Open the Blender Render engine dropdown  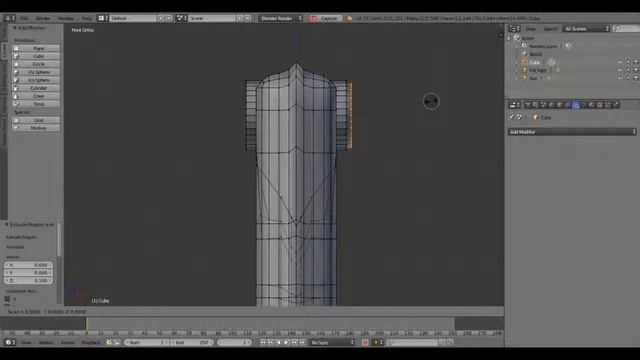pyautogui.click(x=281, y=18)
